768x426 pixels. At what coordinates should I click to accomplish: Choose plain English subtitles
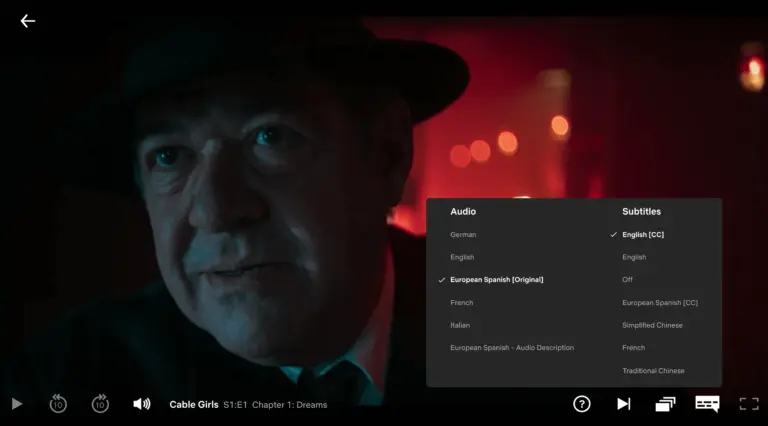pyautogui.click(x=634, y=257)
